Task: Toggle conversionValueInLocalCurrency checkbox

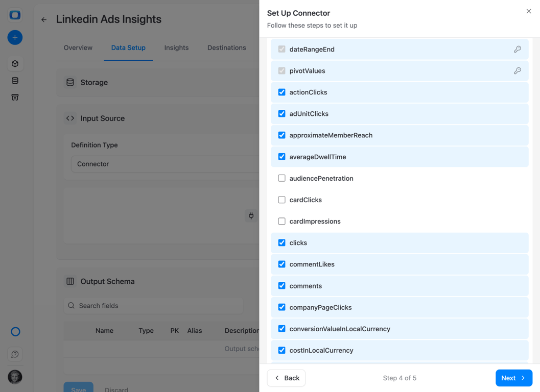Action: [281, 329]
